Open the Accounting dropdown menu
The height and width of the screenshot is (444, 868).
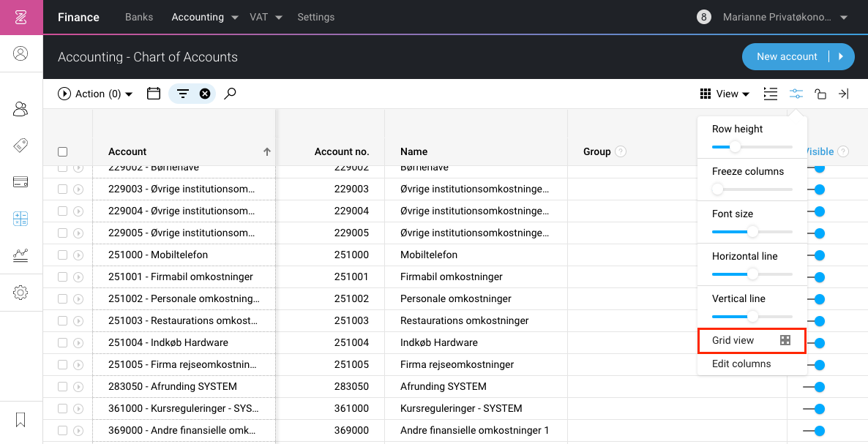pyautogui.click(x=205, y=17)
